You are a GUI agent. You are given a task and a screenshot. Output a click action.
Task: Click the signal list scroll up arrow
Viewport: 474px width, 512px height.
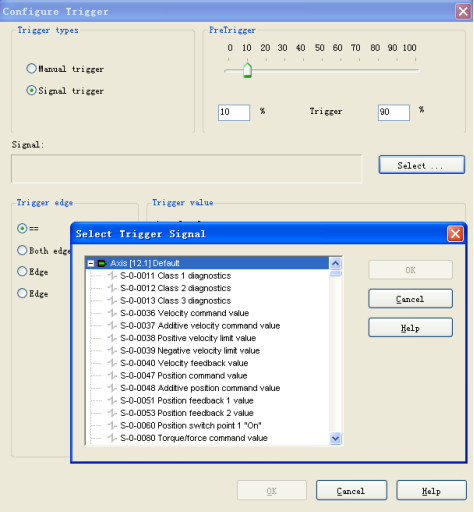click(x=335, y=263)
